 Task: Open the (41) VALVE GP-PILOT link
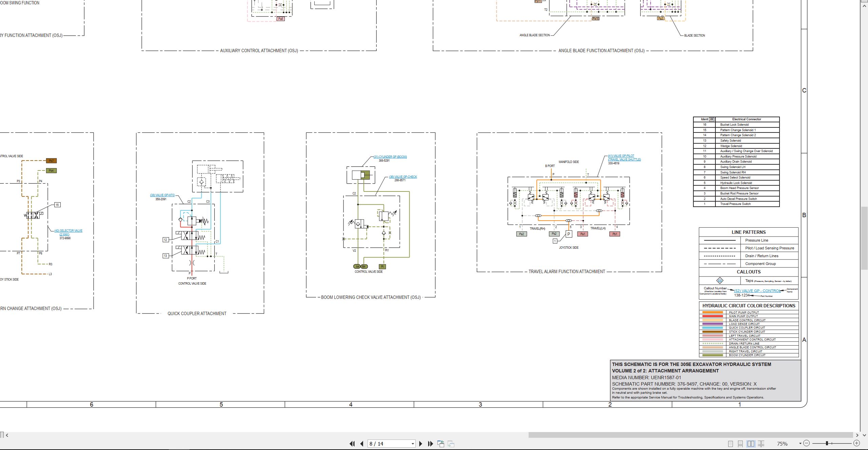point(624,158)
